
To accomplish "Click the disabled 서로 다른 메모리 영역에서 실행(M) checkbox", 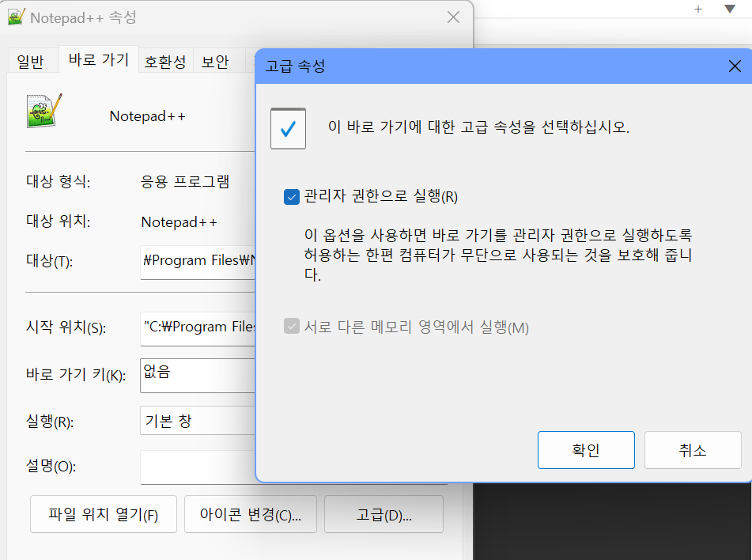I will pos(292,327).
